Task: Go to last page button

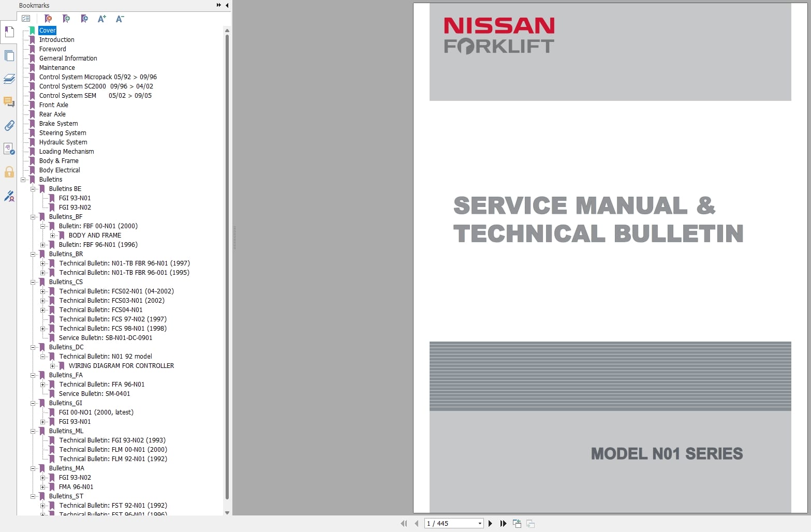Action: pos(503,524)
